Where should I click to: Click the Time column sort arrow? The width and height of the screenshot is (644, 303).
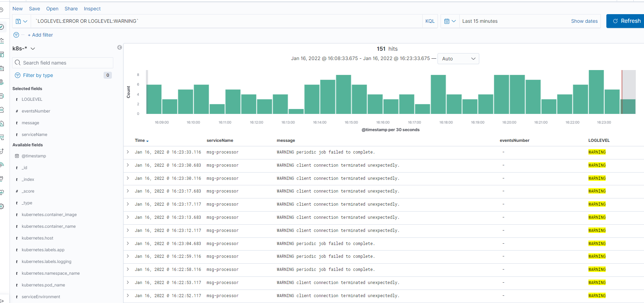point(147,141)
